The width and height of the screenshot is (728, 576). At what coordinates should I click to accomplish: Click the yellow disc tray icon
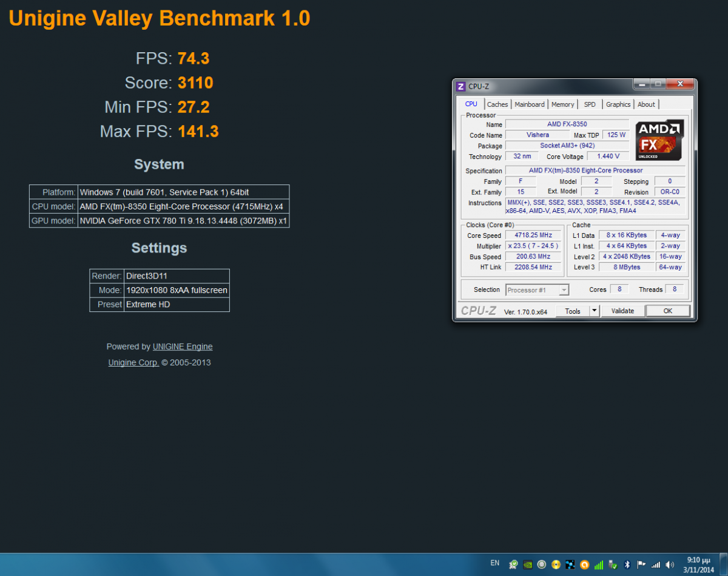(x=556, y=565)
